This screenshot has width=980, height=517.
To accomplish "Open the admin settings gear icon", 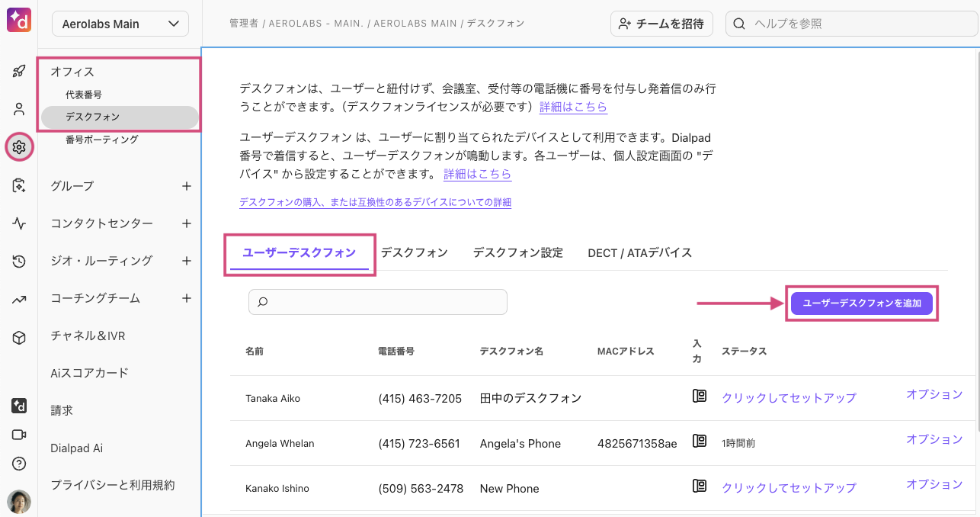I will pos(20,147).
